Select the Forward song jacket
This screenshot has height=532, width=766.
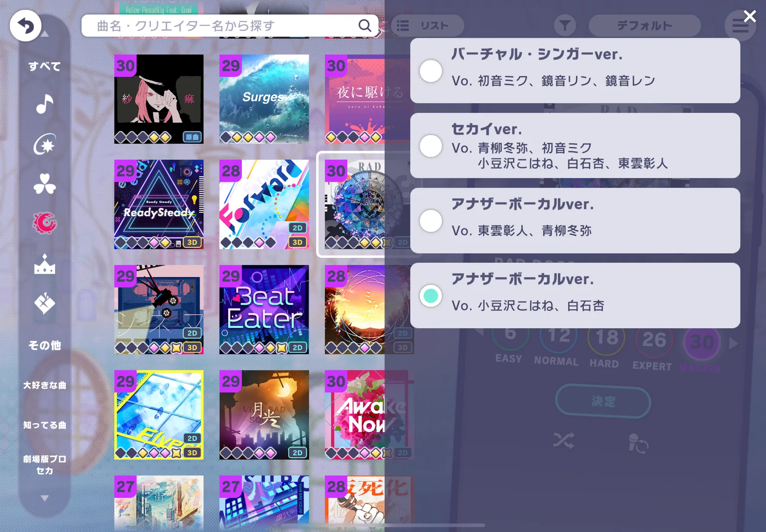pyautogui.click(x=264, y=204)
